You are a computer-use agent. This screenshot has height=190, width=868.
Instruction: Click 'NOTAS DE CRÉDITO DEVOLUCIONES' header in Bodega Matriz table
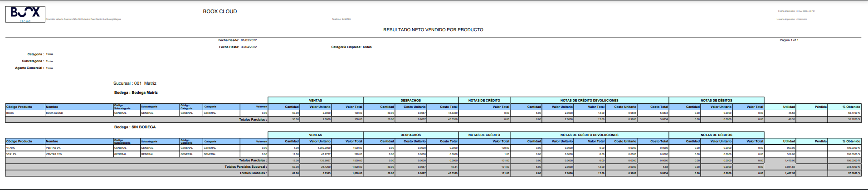[x=590, y=100]
